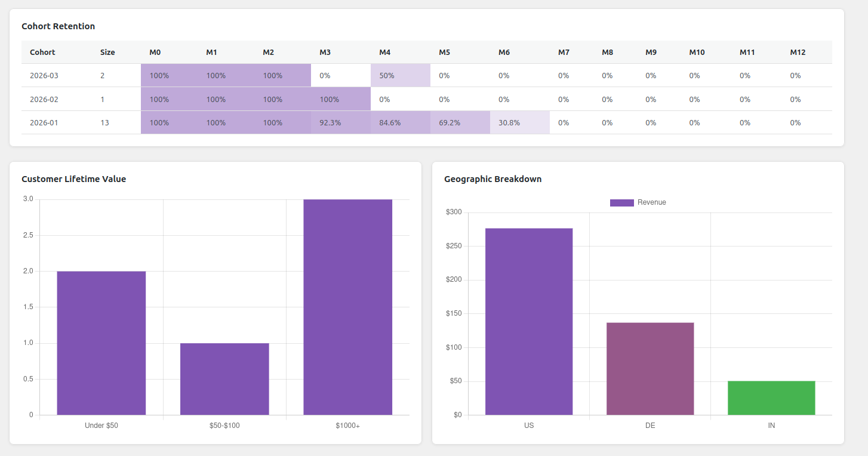868x456 pixels.
Task: Toggle the Revenue legend item
Action: pos(638,202)
